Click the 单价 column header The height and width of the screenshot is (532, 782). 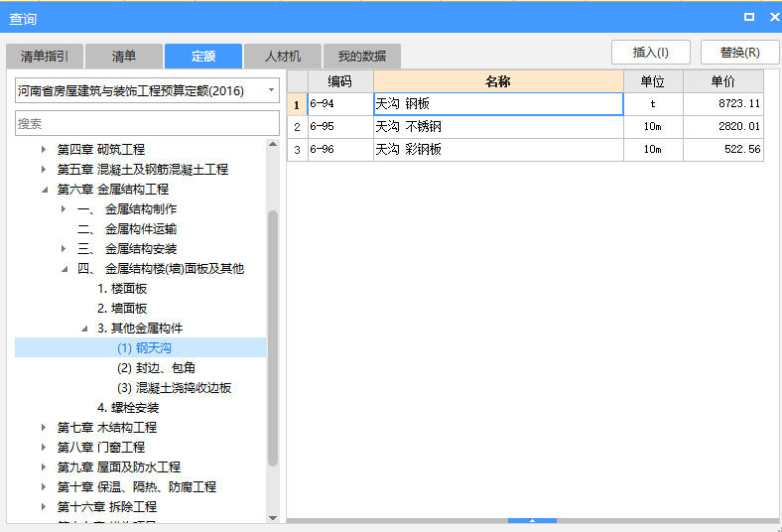723,81
